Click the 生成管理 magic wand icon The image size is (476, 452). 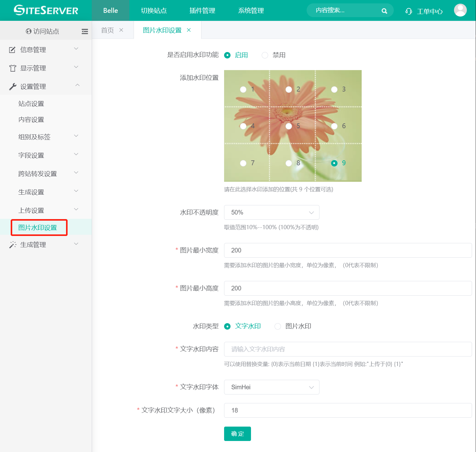tap(12, 244)
